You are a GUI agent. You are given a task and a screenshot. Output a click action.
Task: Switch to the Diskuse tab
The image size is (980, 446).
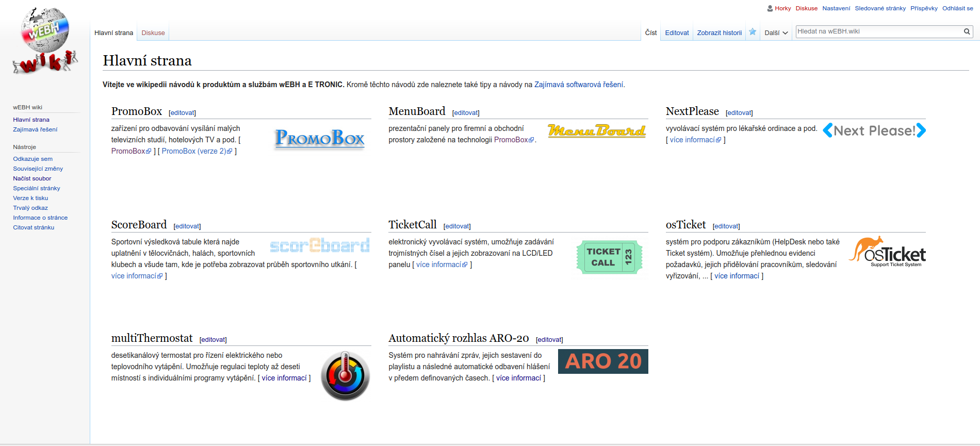(x=153, y=33)
